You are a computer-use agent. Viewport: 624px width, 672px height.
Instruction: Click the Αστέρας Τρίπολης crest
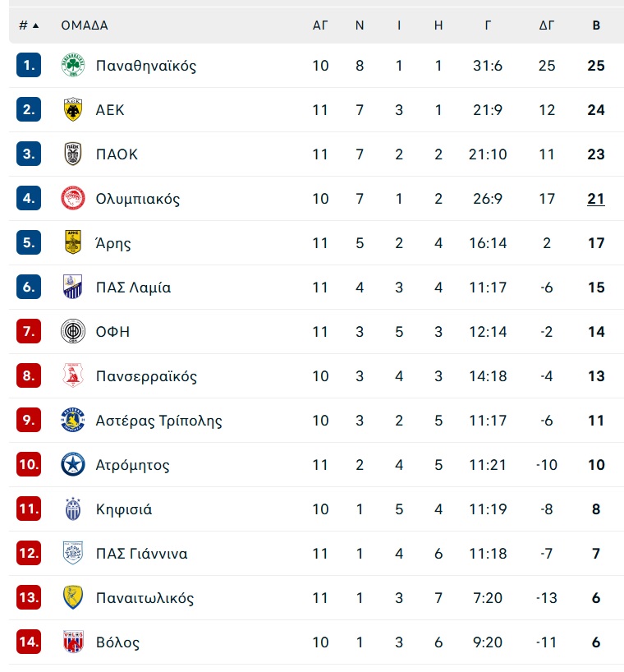[73, 420]
